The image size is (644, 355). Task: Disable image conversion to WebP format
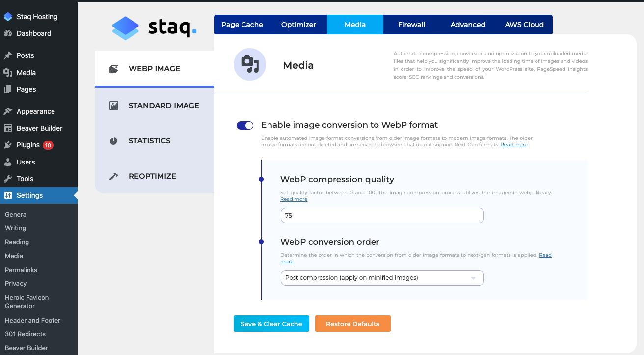tap(244, 125)
